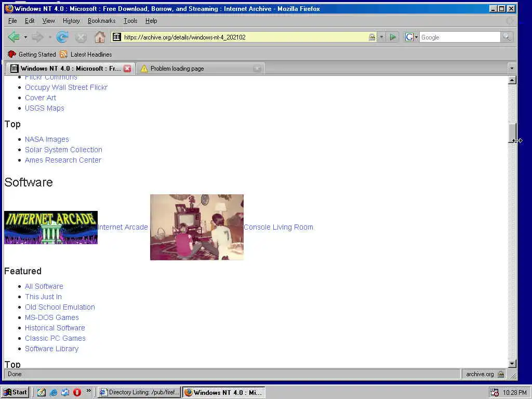Image resolution: width=532 pixels, height=399 pixels.
Task: Open the This Just In link
Action: click(x=44, y=297)
